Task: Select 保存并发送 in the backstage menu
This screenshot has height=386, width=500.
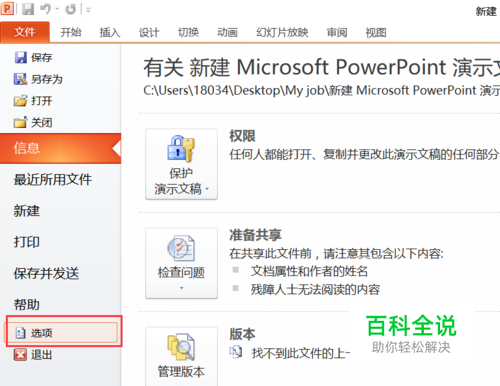Action: tap(46, 273)
